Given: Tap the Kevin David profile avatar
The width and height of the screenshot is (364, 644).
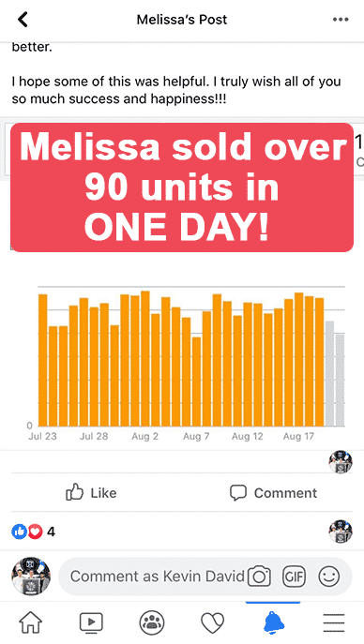Looking at the screenshot, I should [x=31, y=576].
